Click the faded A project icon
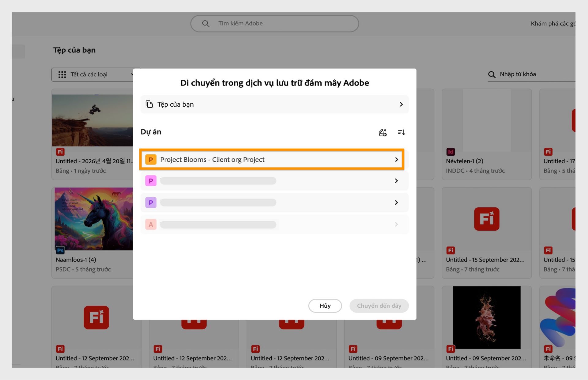588x380 pixels. (x=151, y=225)
